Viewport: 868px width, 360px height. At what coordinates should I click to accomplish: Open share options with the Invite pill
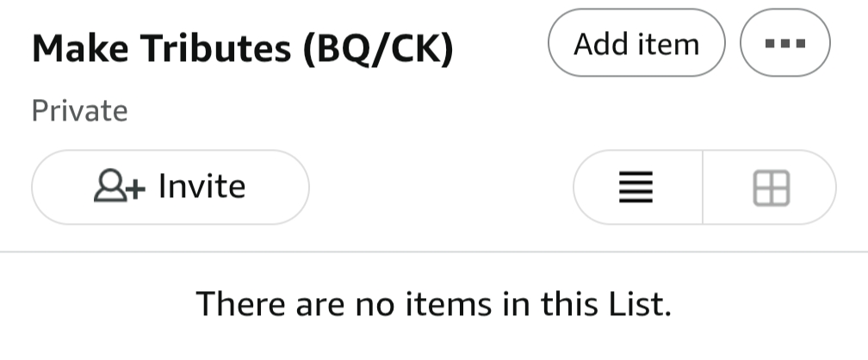click(170, 187)
